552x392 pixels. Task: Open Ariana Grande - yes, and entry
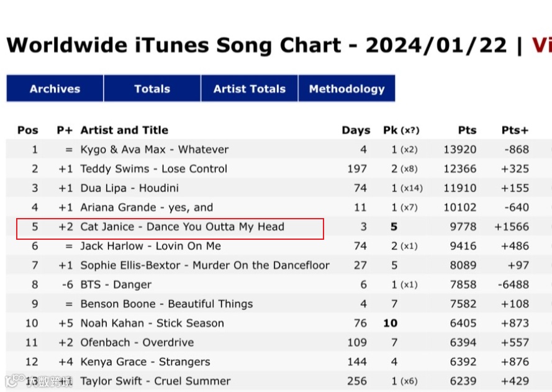tap(147, 207)
